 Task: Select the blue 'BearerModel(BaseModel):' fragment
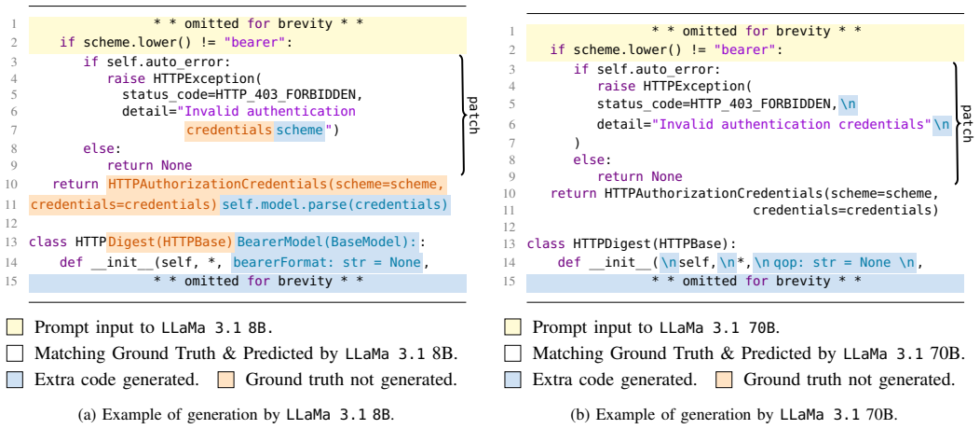tap(325, 241)
